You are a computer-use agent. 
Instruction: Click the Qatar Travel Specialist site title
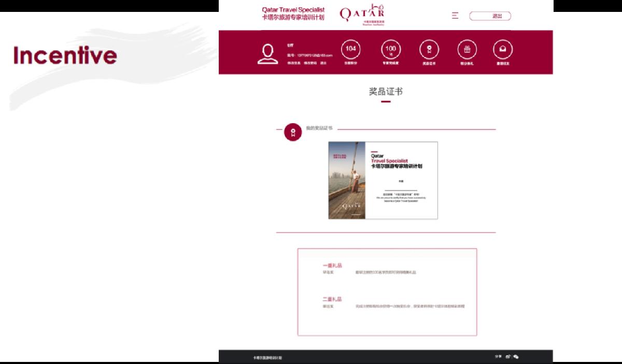tap(293, 13)
